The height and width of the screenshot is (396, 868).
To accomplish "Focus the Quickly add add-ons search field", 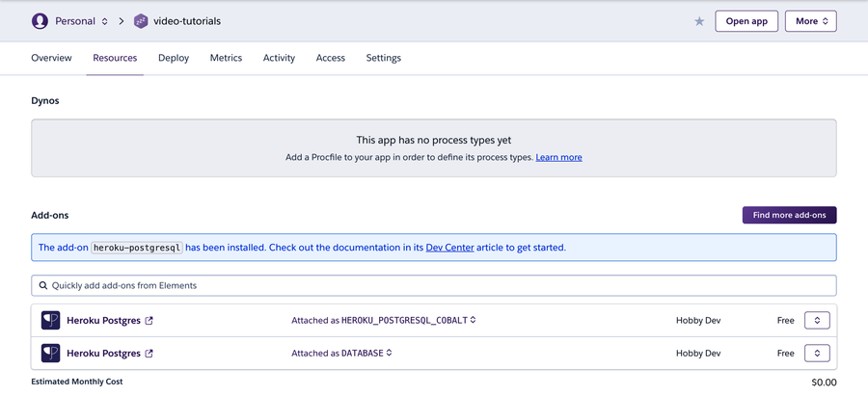I will point(433,286).
